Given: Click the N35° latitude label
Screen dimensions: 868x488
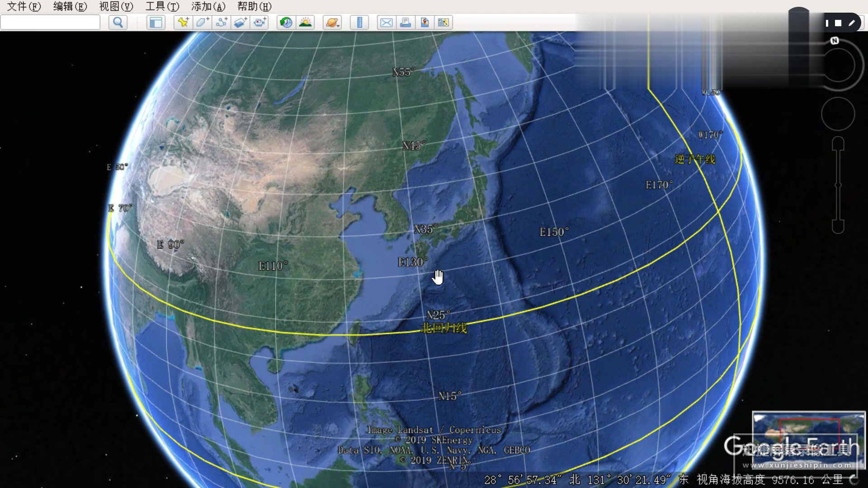Looking at the screenshot, I should point(426,229).
